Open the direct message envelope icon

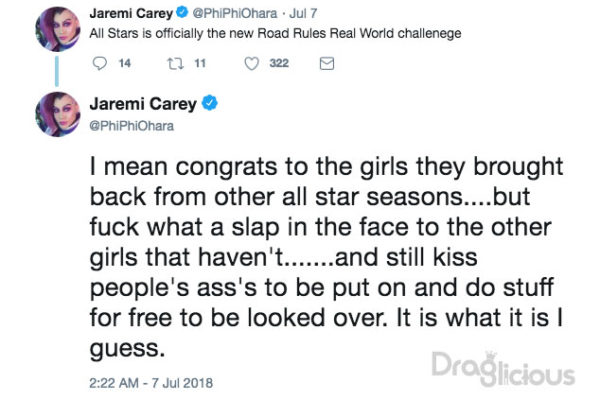click(x=327, y=64)
